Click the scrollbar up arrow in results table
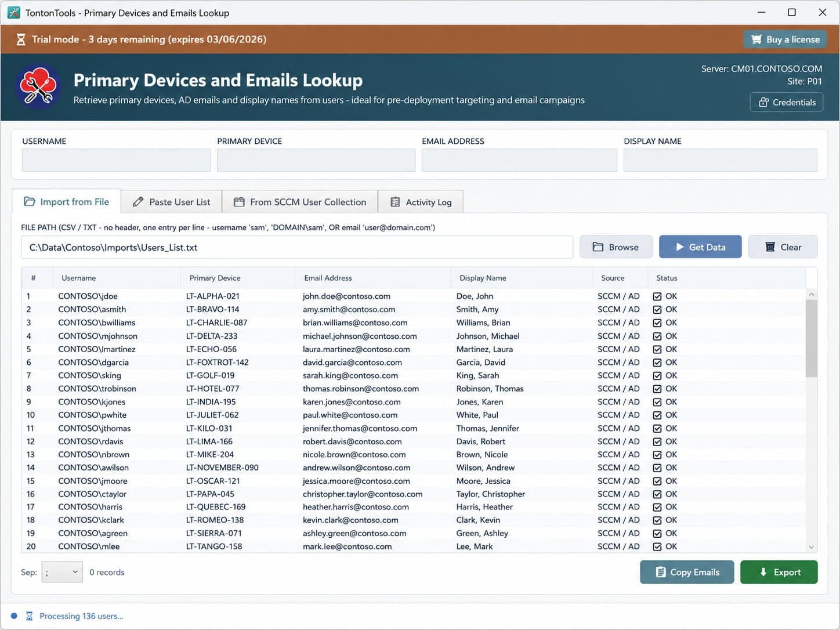This screenshot has width=840, height=630. click(x=811, y=295)
